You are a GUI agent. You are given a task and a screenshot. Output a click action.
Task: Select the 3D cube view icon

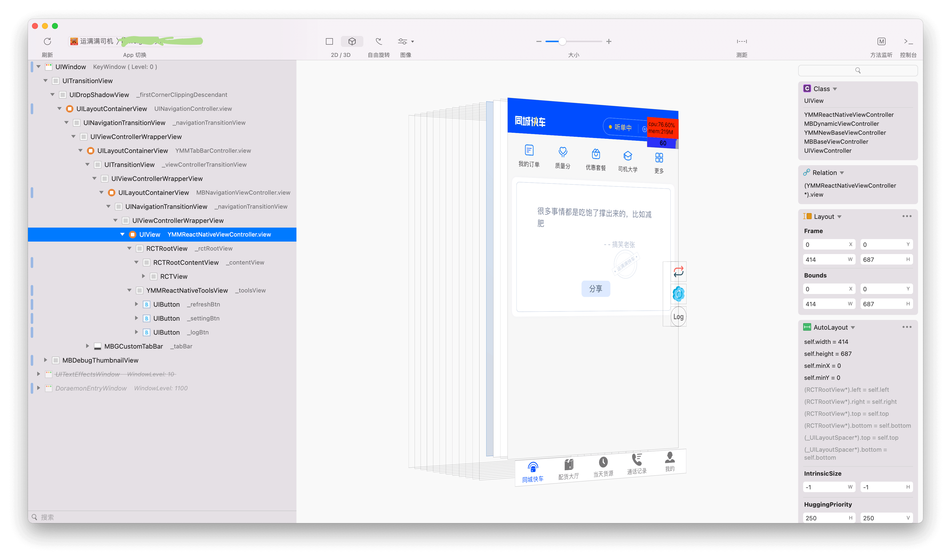pyautogui.click(x=352, y=41)
